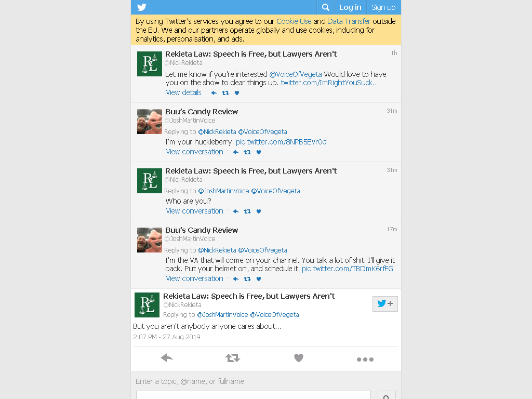Like the main tweet with large heart
This screenshot has width=532, height=399.
click(299, 358)
